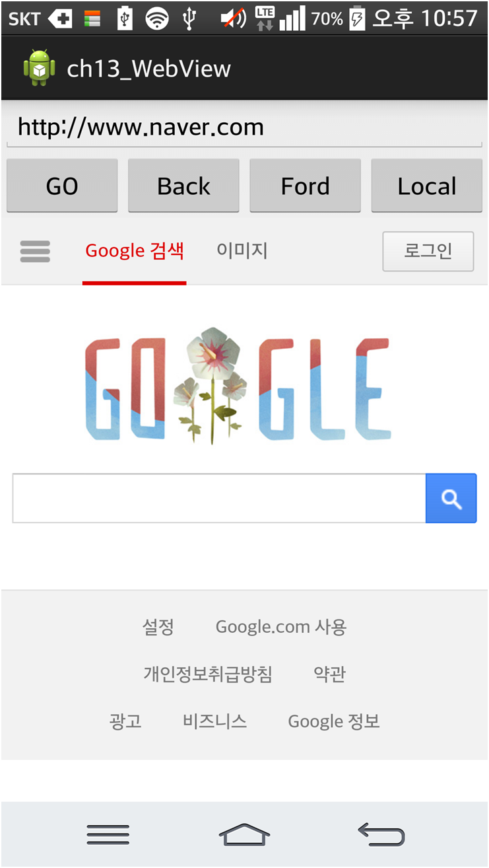Open the 설정 link

158,627
